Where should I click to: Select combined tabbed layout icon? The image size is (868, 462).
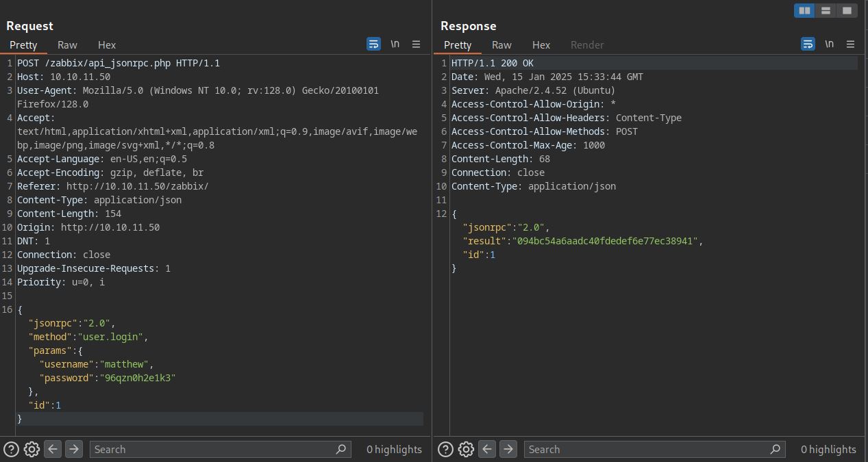click(847, 10)
